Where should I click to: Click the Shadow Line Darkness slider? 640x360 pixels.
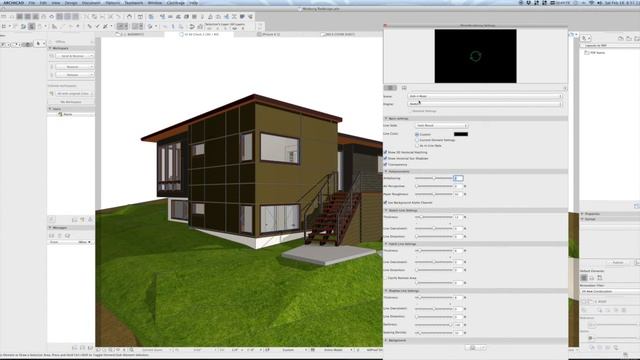click(433, 325)
